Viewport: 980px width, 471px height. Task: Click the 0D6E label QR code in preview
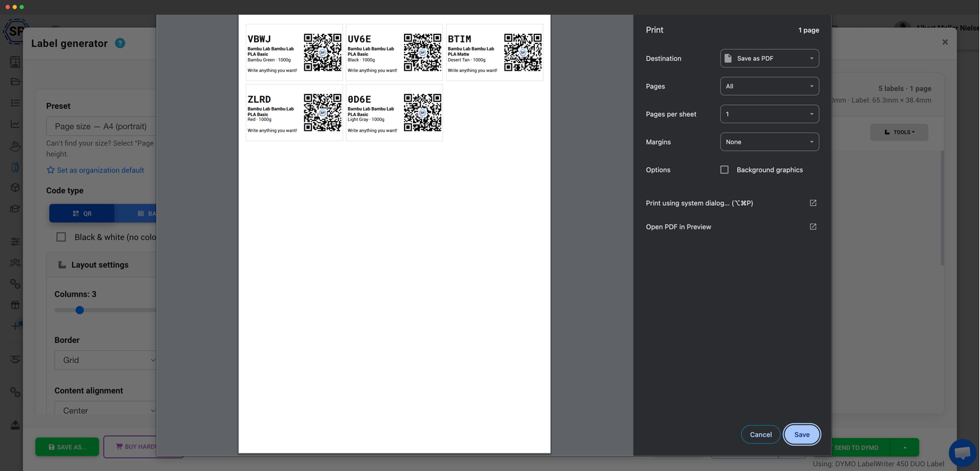423,113
